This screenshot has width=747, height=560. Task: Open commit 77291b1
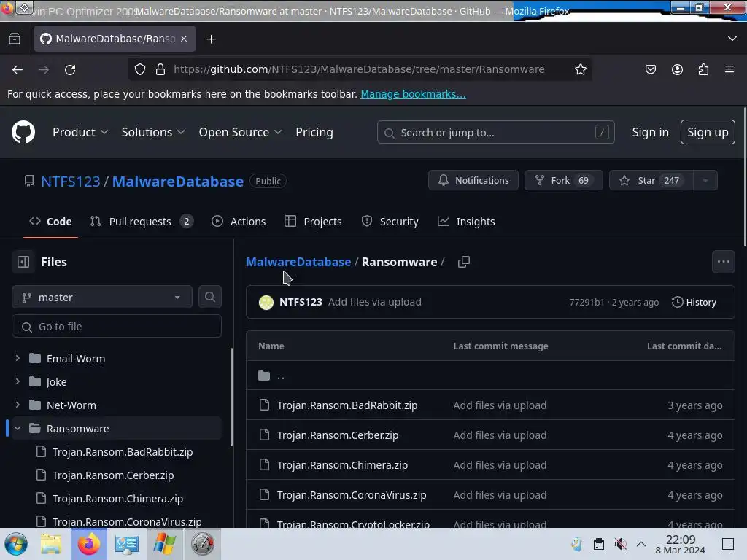(x=587, y=303)
